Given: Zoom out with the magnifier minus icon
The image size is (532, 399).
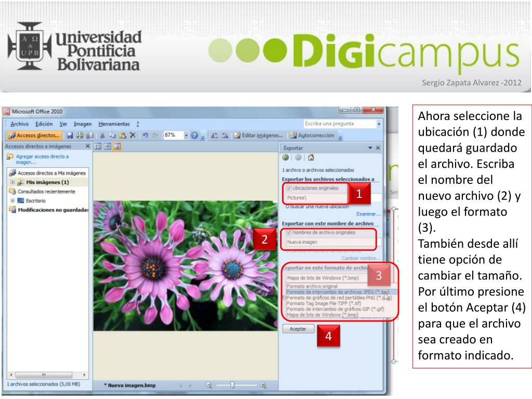Looking at the screenshot, I should coord(209,385).
